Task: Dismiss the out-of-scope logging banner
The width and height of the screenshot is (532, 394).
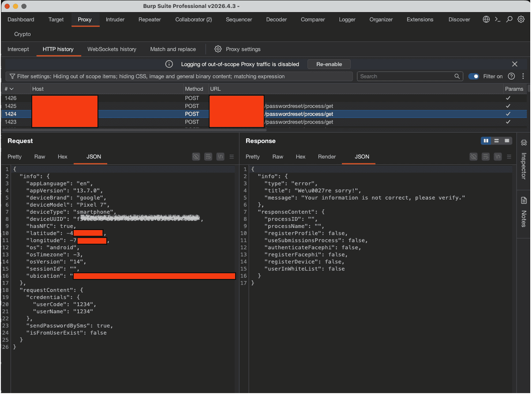Action: (x=515, y=64)
